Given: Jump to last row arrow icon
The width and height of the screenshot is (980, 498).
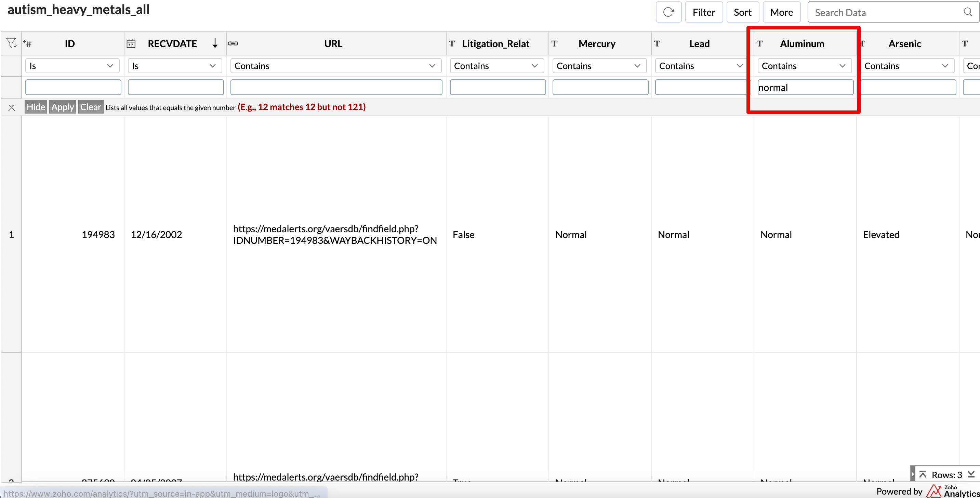Looking at the screenshot, I should tap(971, 474).
